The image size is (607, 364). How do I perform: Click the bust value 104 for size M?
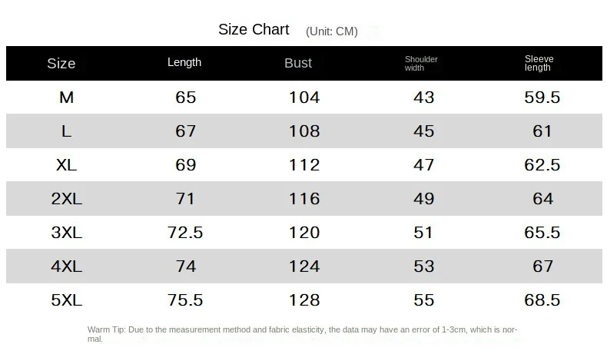coord(304,98)
